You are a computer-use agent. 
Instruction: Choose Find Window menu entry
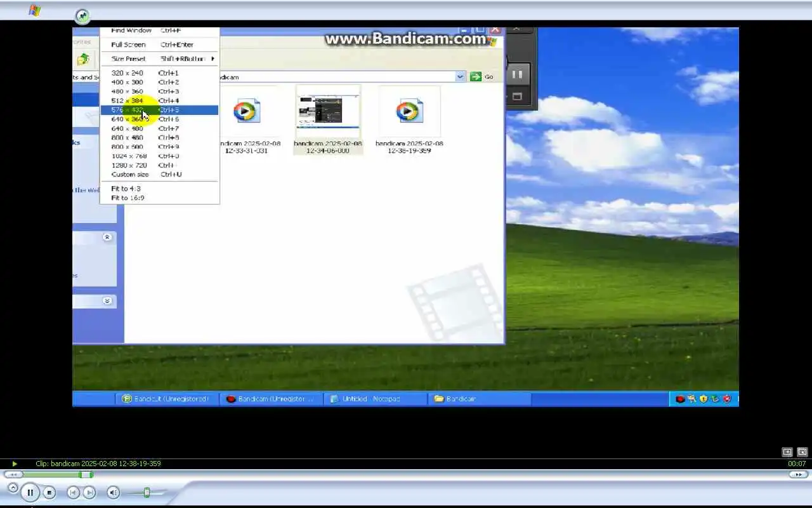[x=159, y=30]
